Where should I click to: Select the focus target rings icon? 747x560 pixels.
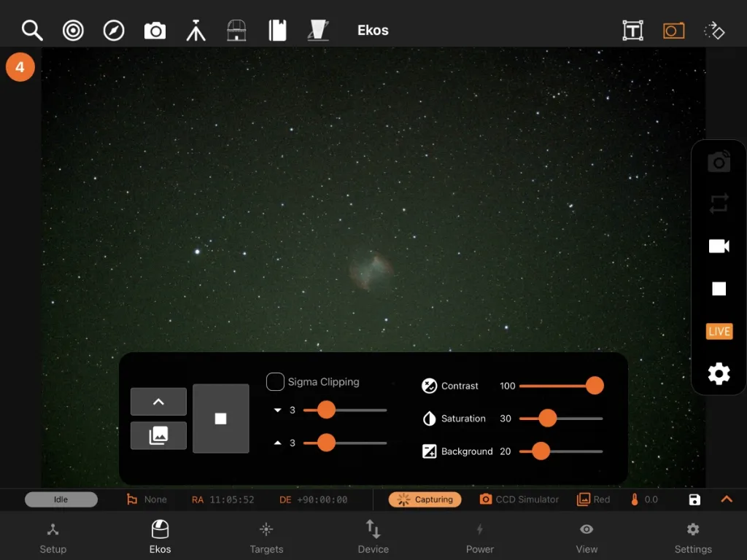(73, 31)
